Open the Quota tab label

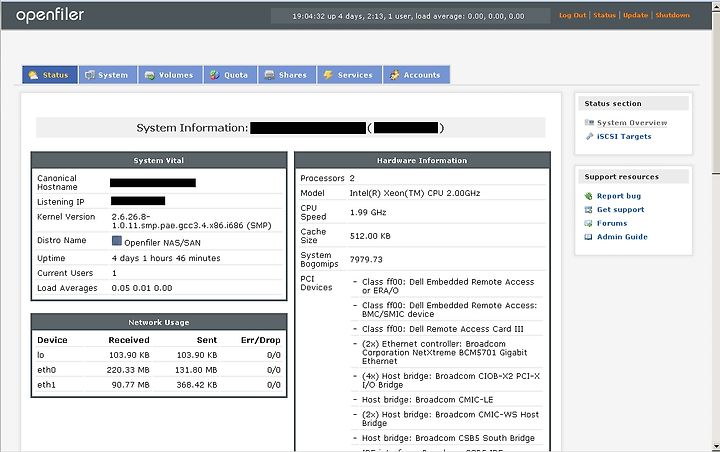tap(236, 75)
